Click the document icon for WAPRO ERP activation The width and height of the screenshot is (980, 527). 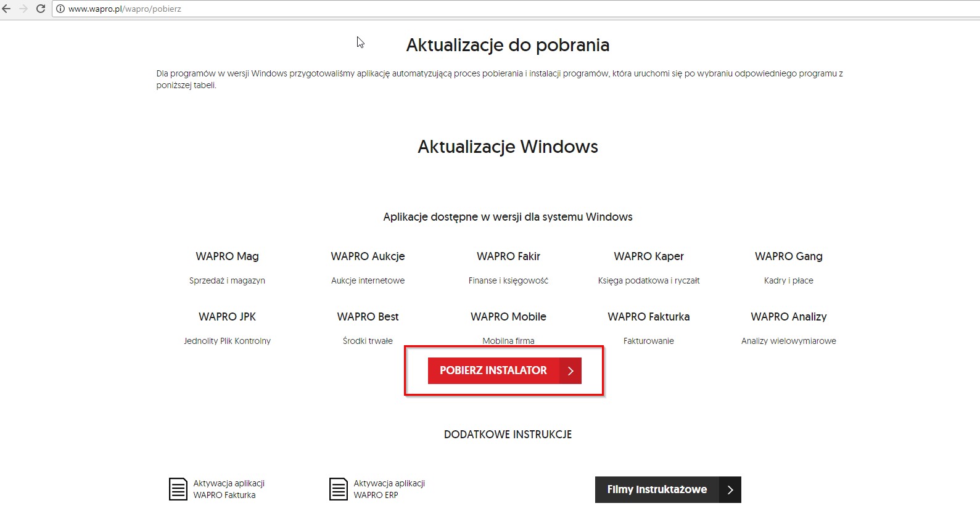pyautogui.click(x=339, y=489)
